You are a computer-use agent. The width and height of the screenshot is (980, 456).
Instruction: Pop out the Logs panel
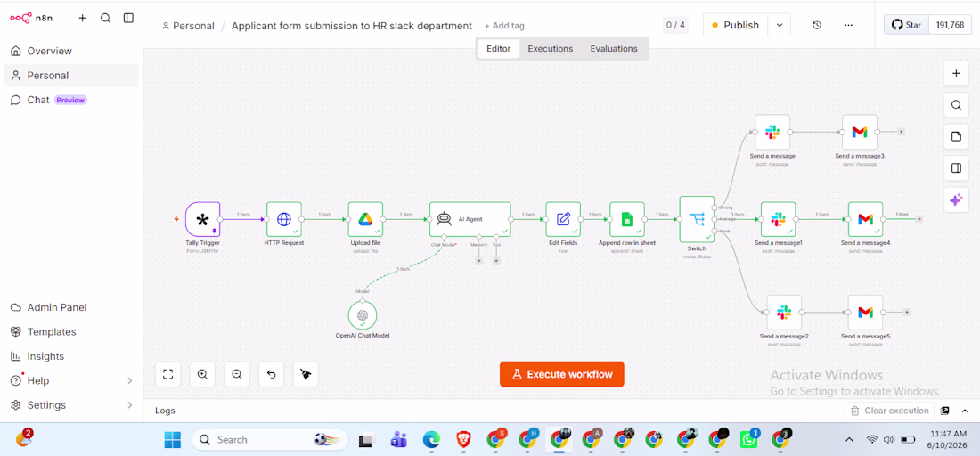[x=945, y=411]
